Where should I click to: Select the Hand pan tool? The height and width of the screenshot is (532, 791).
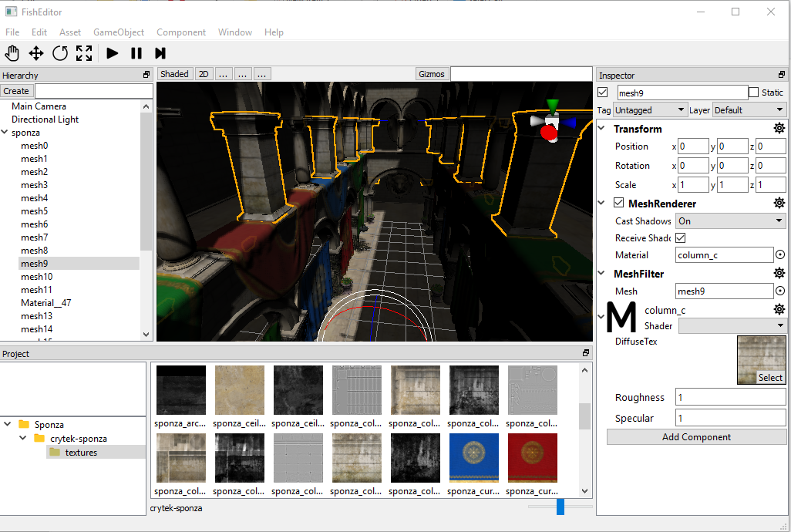click(12, 53)
